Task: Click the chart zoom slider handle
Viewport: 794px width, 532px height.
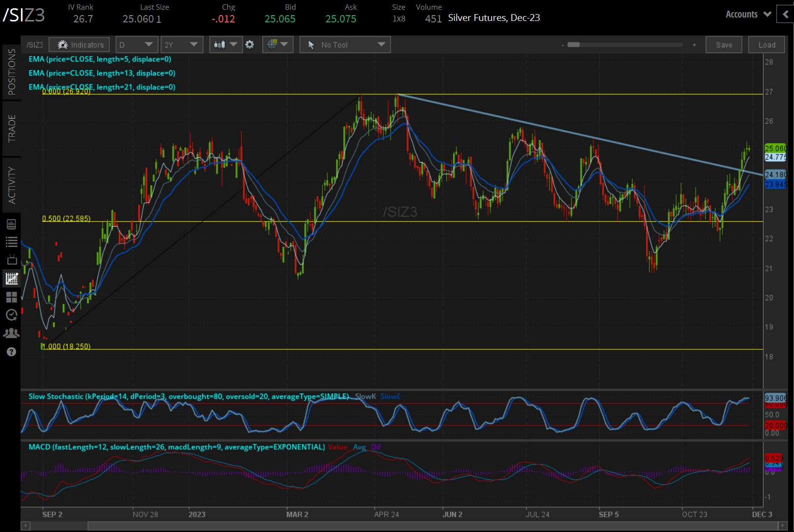Action: point(574,45)
